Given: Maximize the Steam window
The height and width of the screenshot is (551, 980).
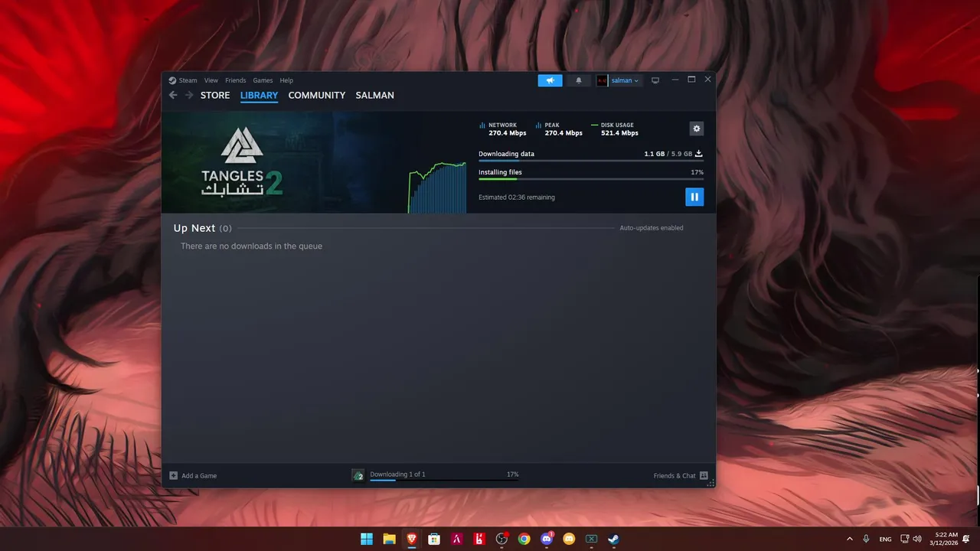Looking at the screenshot, I should [691, 80].
